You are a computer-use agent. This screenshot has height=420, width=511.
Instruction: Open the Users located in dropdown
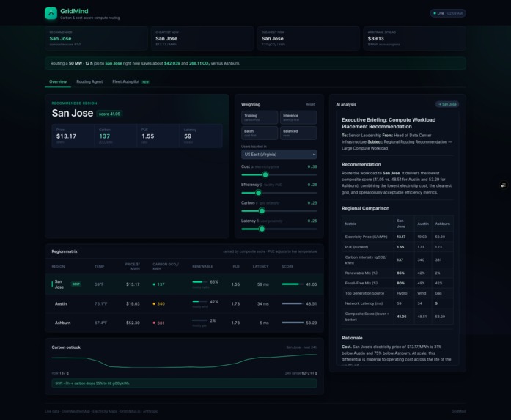point(279,155)
